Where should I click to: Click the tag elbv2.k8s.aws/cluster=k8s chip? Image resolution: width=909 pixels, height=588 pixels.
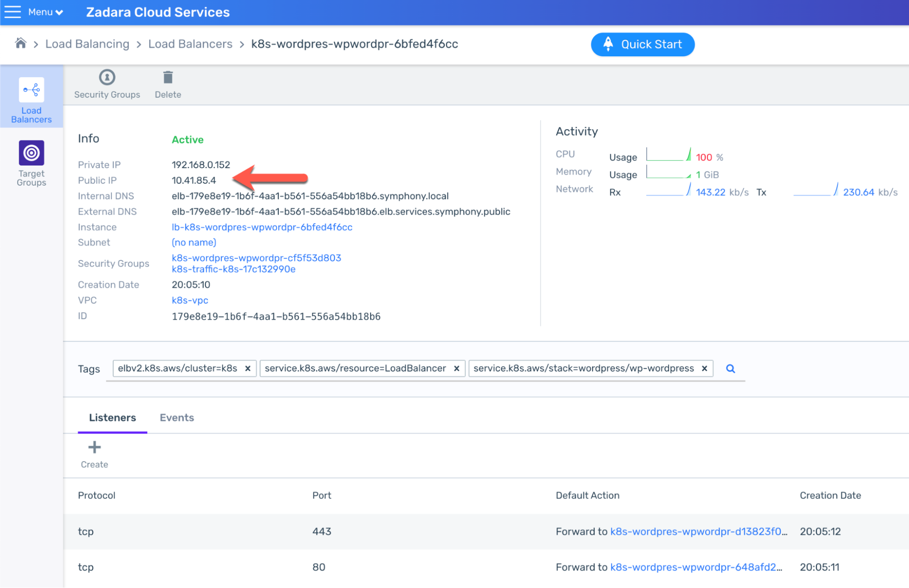pos(184,368)
